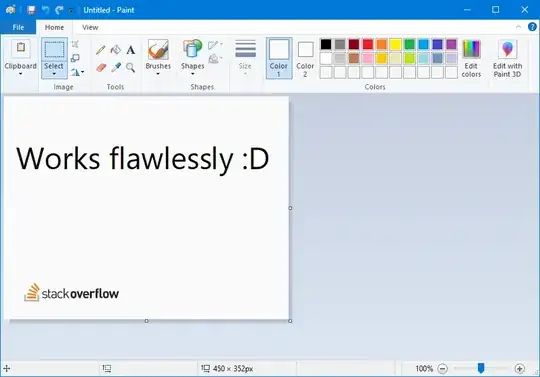Click the zoom out minus button

pyautogui.click(x=443, y=369)
